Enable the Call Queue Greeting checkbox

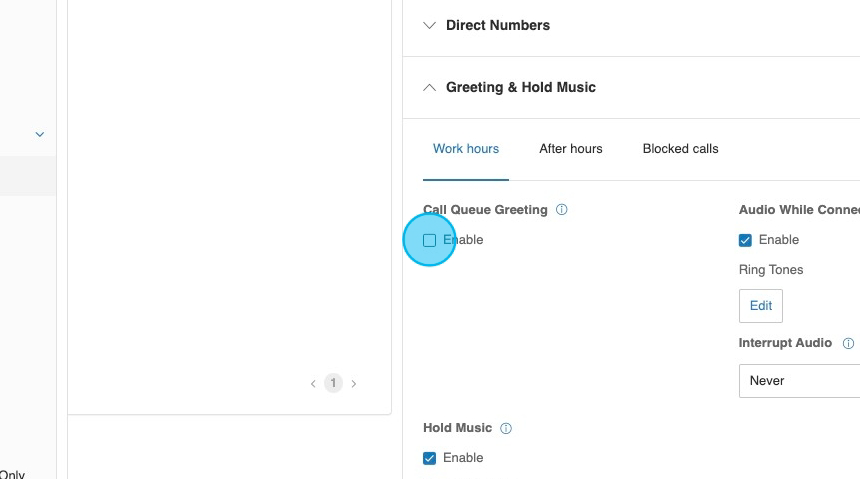coord(430,240)
